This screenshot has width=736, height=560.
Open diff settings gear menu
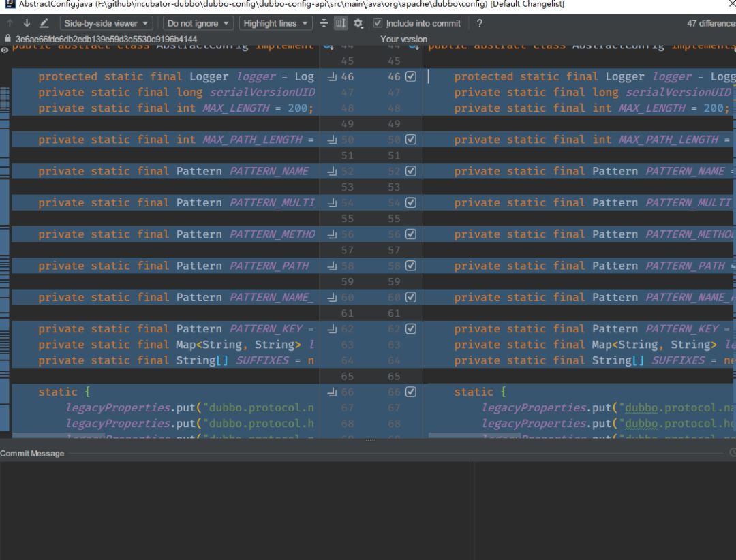(358, 23)
